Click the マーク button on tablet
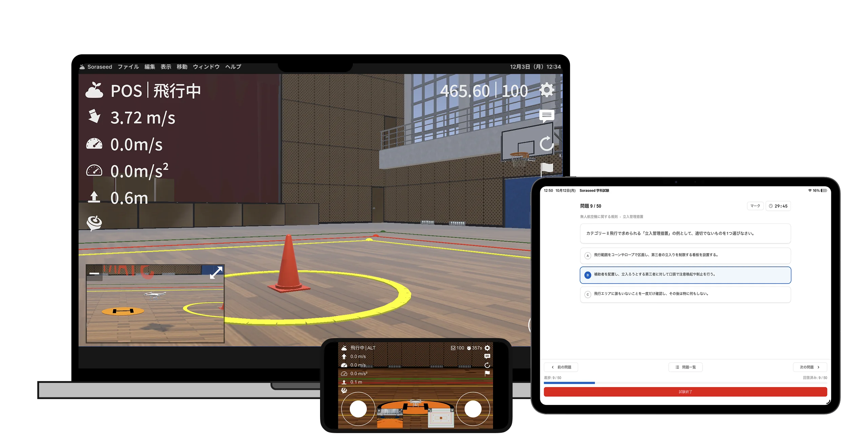Screen dimensions: 868x448 click(x=755, y=206)
